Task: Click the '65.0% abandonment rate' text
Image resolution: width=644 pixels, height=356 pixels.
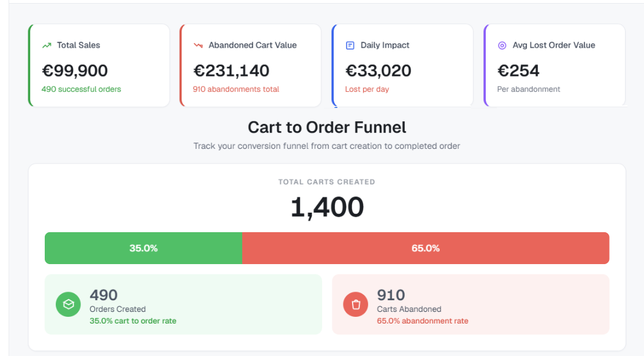Action: 423,320
